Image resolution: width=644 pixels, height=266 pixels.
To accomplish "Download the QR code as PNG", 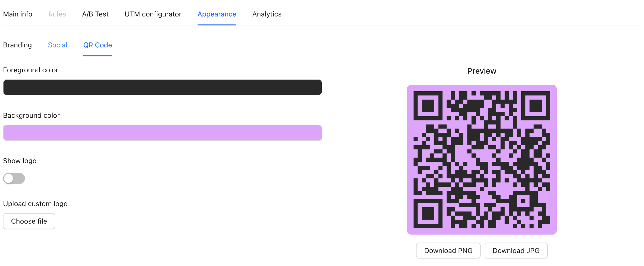I will tap(448, 251).
